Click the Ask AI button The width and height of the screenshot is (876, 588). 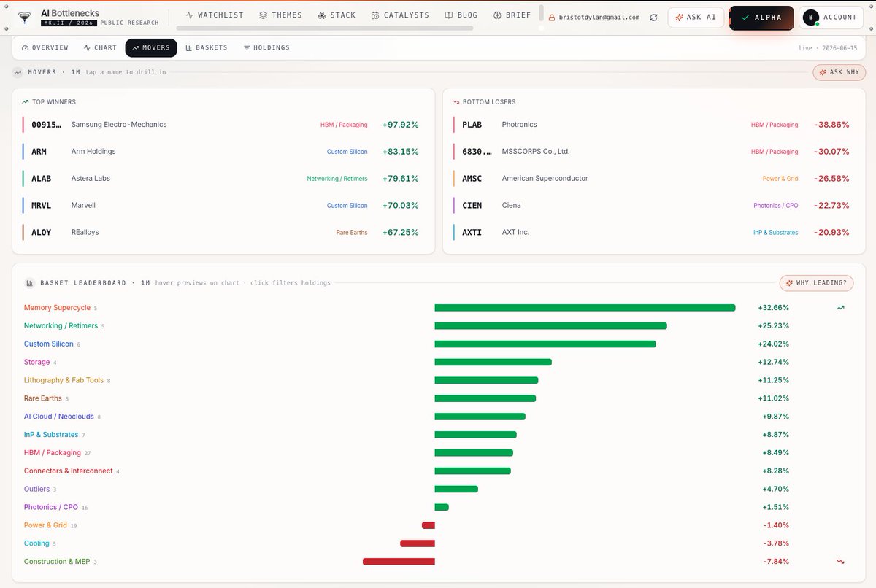pos(696,18)
